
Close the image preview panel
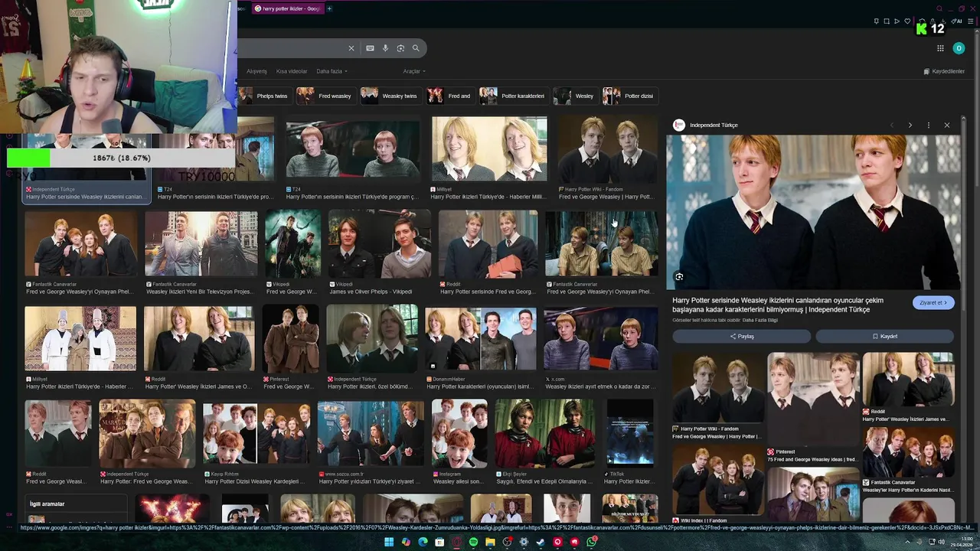coord(946,125)
